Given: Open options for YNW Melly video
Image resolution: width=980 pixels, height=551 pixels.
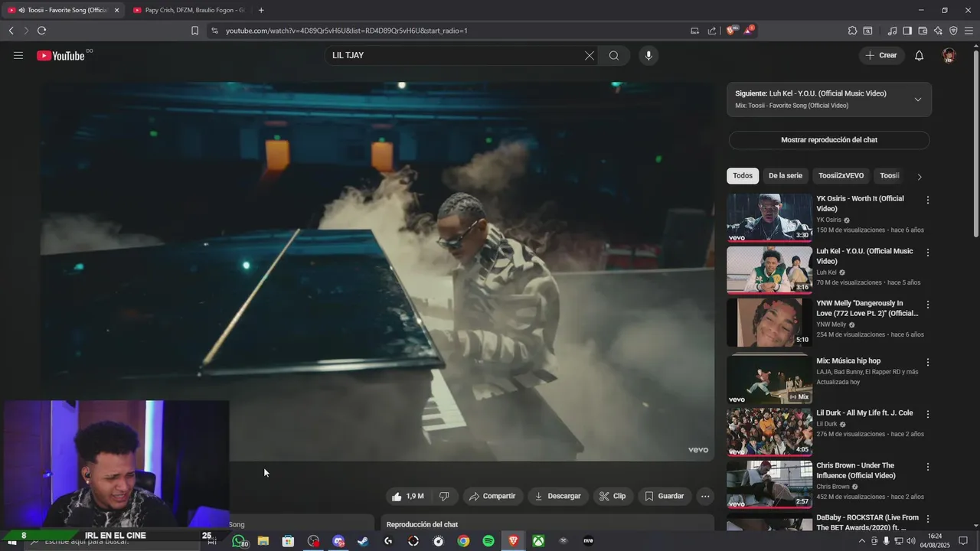Looking at the screenshot, I should point(928,305).
